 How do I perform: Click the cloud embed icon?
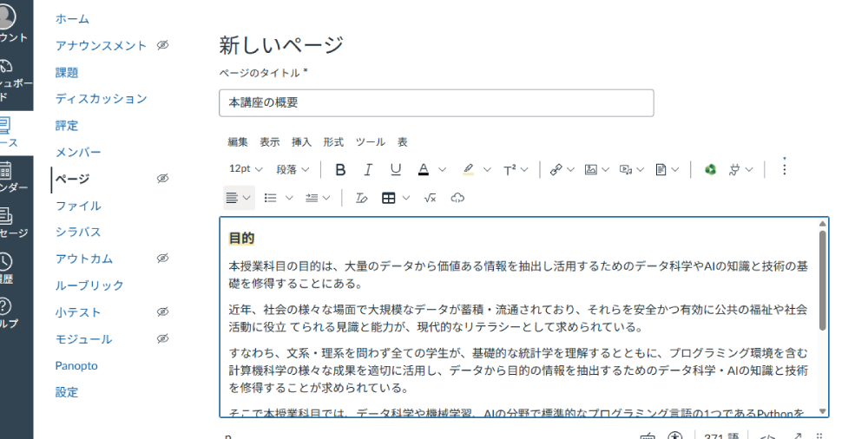coord(457,198)
